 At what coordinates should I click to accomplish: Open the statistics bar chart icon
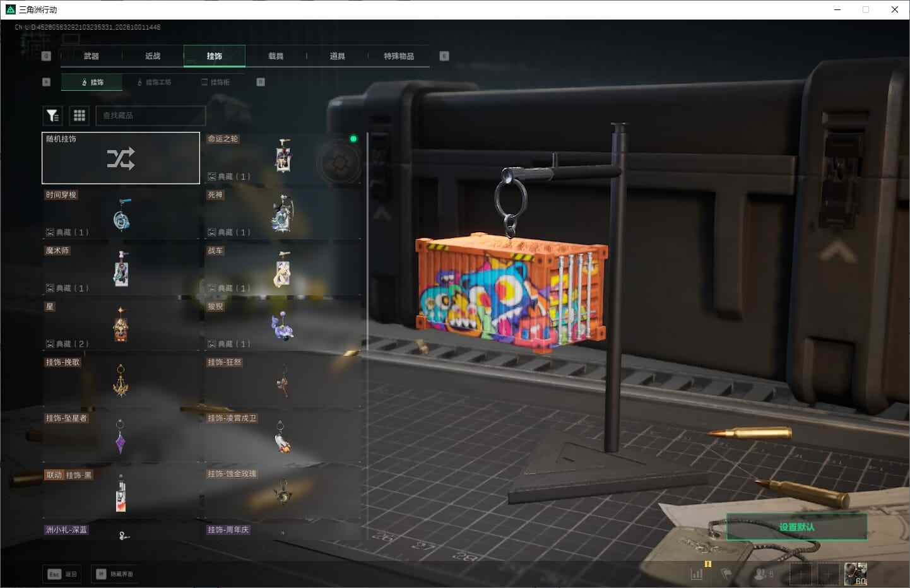click(x=697, y=574)
